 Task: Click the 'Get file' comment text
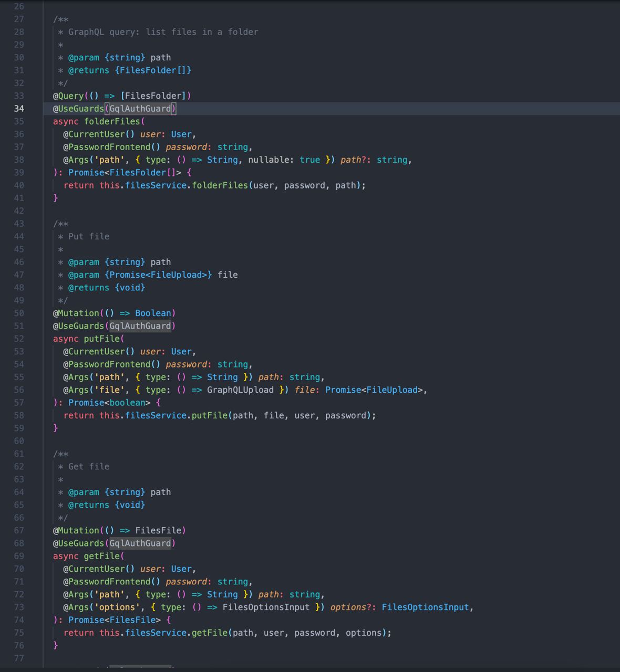click(89, 467)
